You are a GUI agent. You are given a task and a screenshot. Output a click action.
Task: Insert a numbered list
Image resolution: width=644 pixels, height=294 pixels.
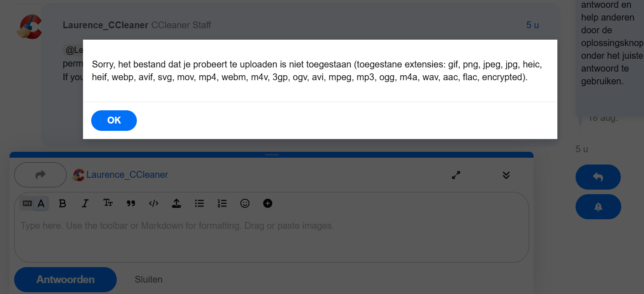(222, 203)
